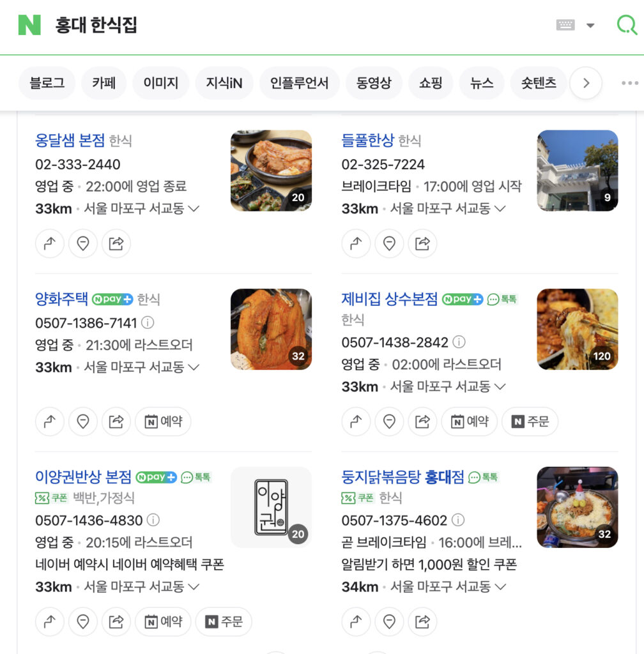Get directions to 제비집 상수본점

[x=356, y=422]
